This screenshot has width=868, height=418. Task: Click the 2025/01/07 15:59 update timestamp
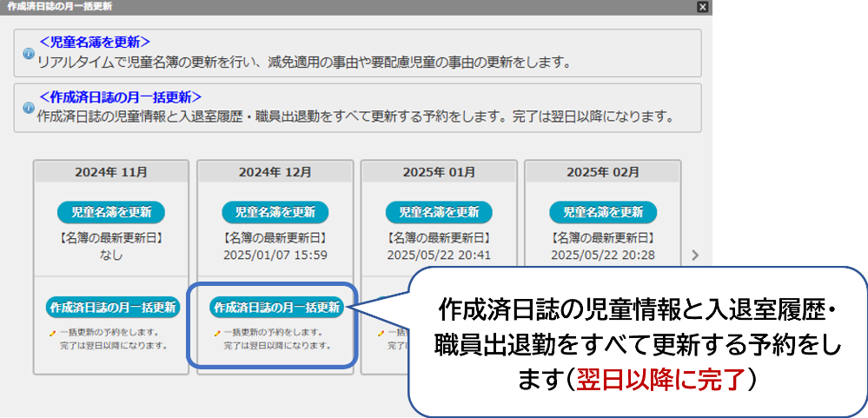tap(275, 255)
